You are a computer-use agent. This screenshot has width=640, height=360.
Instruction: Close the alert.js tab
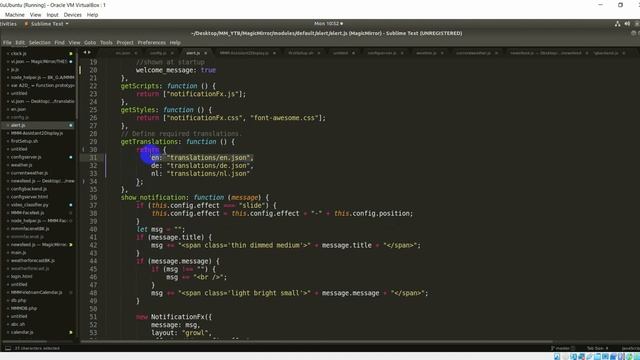[x=205, y=53]
